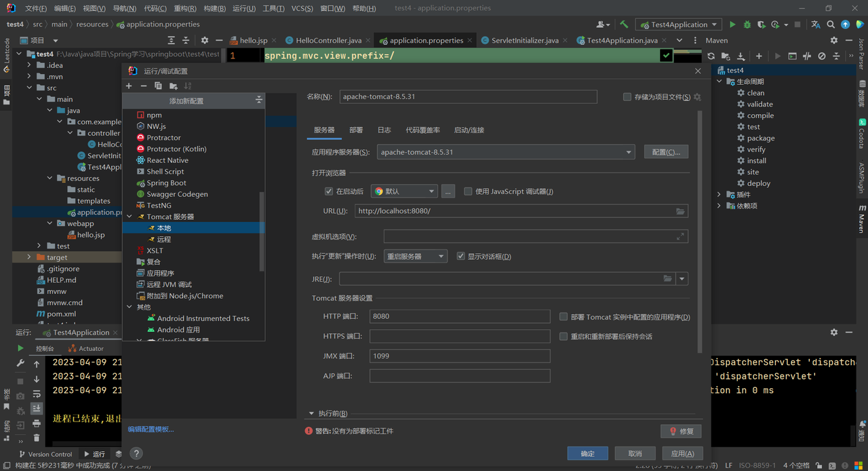Run Test4Application with the green play icon
868x471 pixels.
tap(732, 24)
